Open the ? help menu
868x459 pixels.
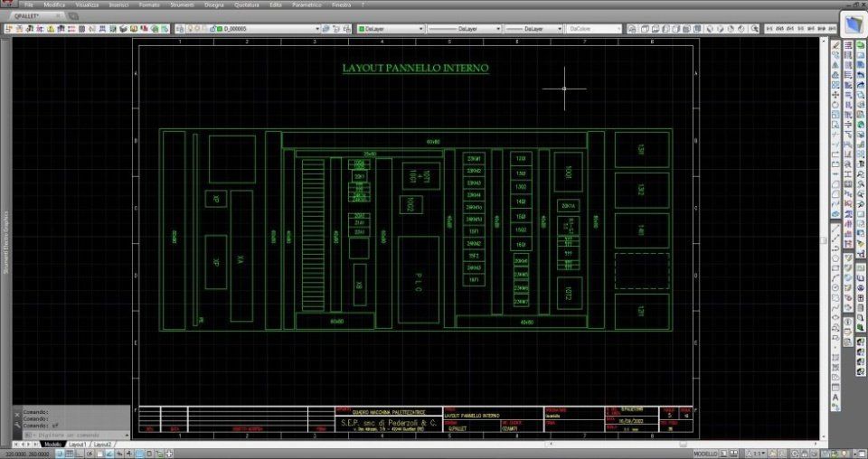pos(363,5)
